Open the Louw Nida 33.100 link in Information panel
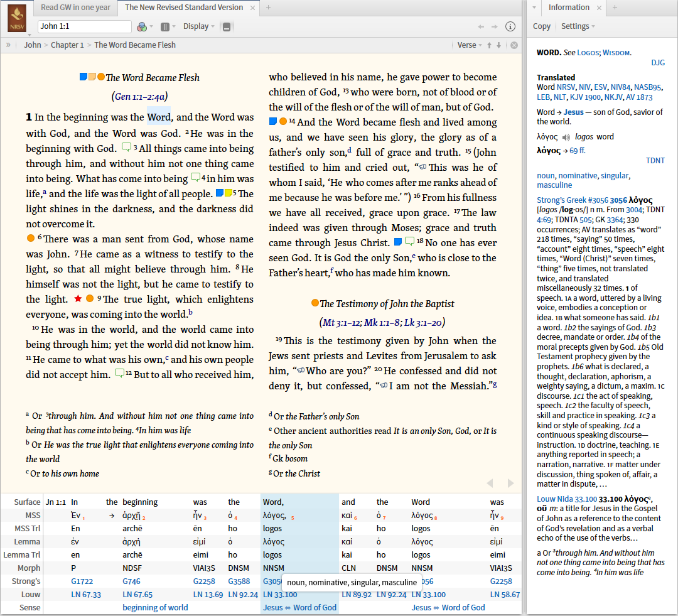678x616 pixels. click(567, 499)
